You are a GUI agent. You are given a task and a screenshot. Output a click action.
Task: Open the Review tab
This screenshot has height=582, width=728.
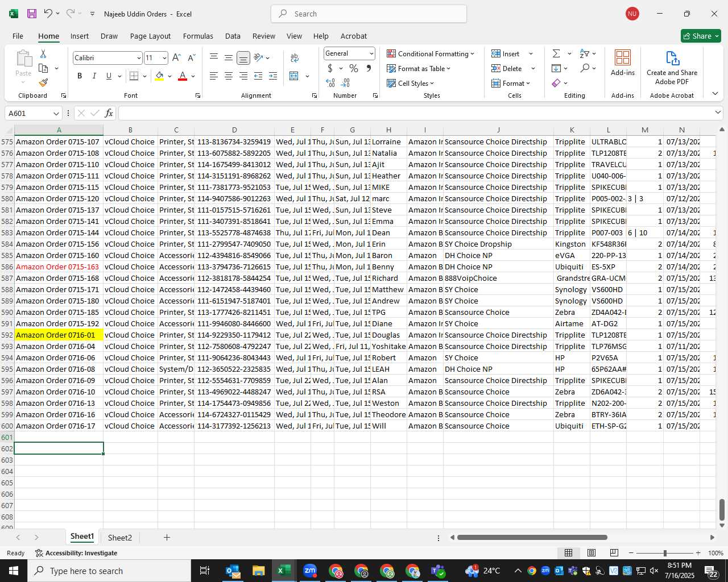[264, 36]
